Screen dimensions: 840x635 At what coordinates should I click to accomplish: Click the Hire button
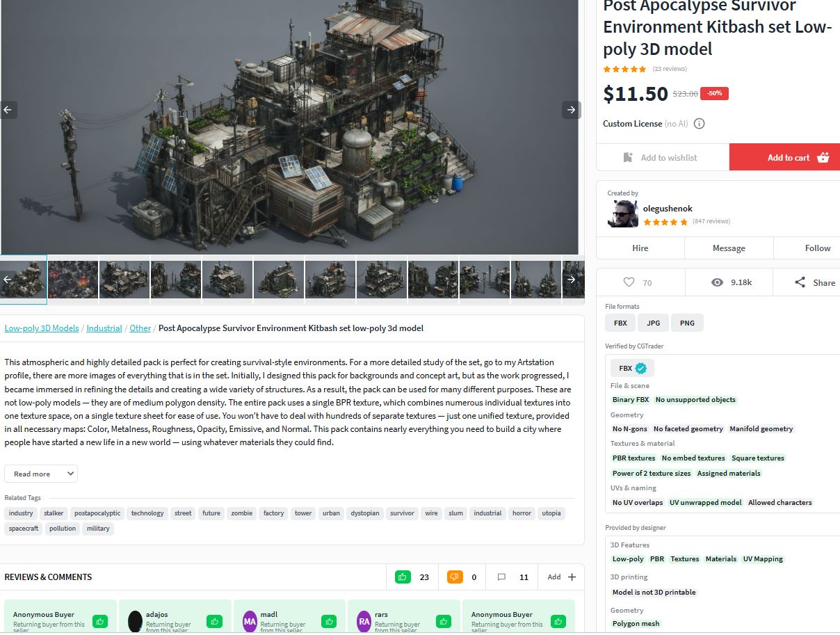point(640,248)
